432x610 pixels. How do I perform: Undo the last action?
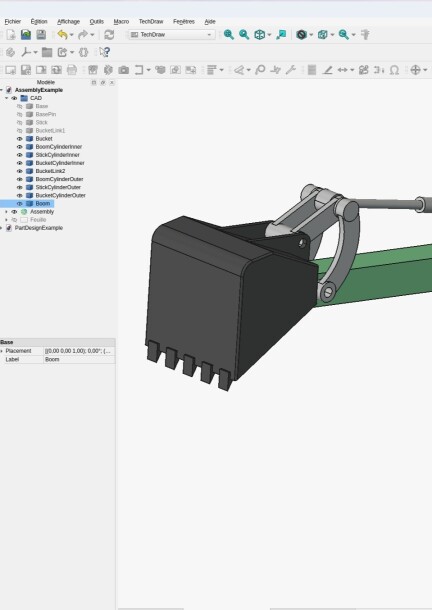click(62, 35)
